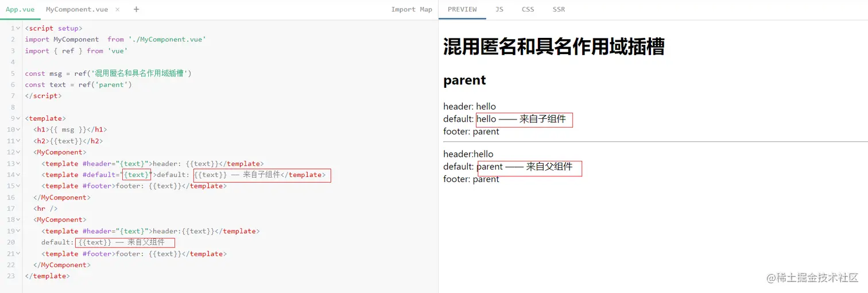
Task: Click "hello —— 来自子组件" in the preview
Action: 521,119
